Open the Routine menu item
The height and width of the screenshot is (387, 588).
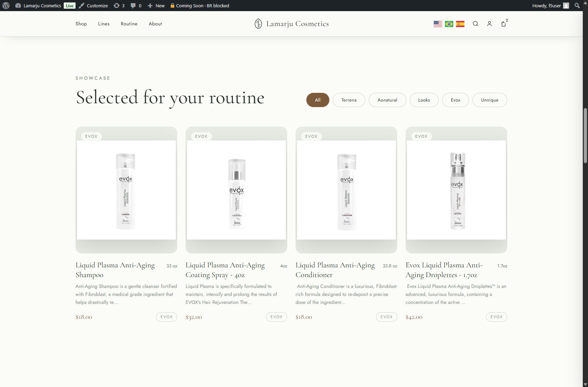129,24
